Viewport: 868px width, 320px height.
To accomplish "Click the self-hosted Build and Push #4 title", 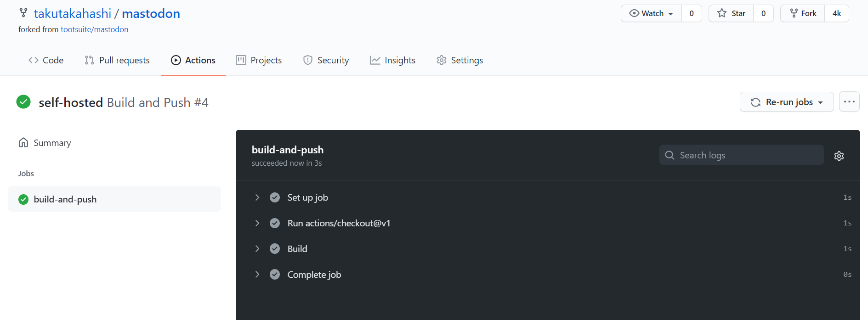I will [x=124, y=102].
